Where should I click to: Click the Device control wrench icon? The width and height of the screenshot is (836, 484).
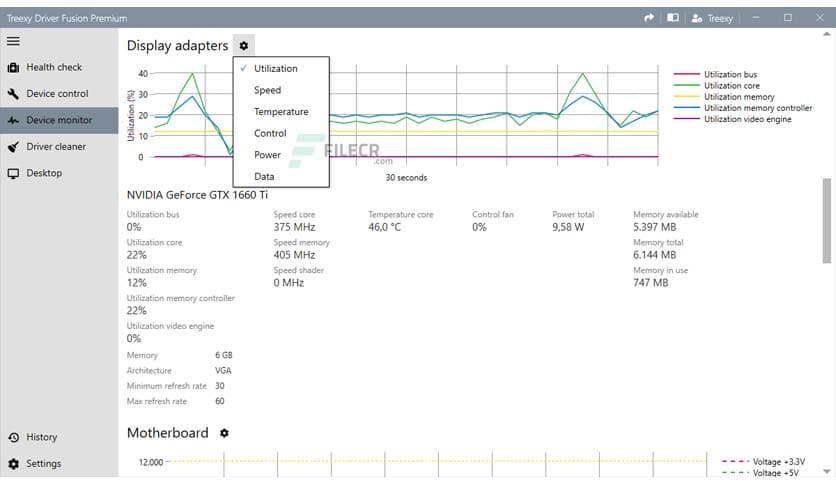13,94
